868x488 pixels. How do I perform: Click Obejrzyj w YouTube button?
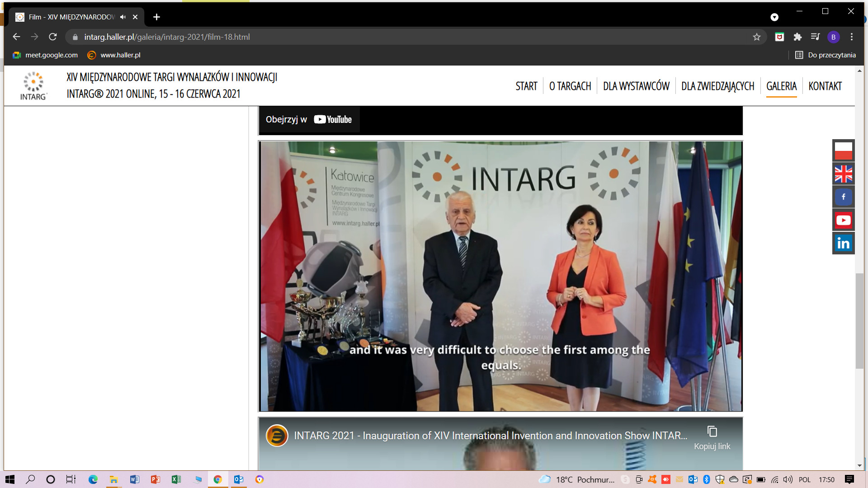(x=309, y=119)
